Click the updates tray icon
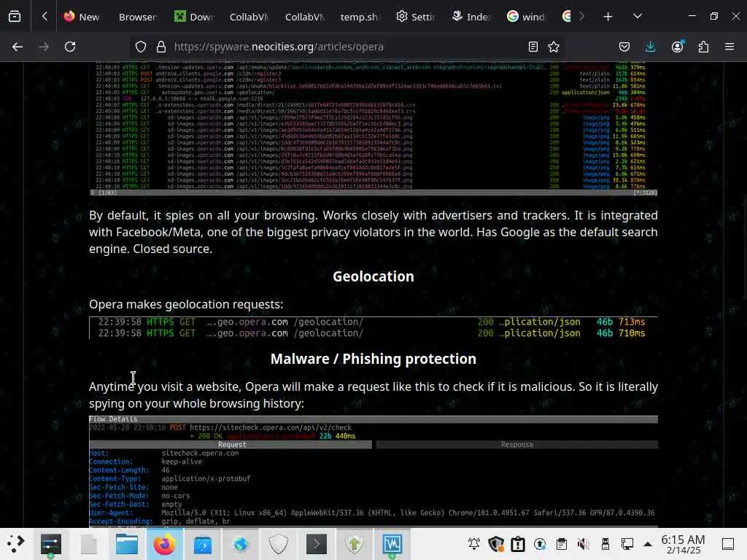 [x=540, y=544]
